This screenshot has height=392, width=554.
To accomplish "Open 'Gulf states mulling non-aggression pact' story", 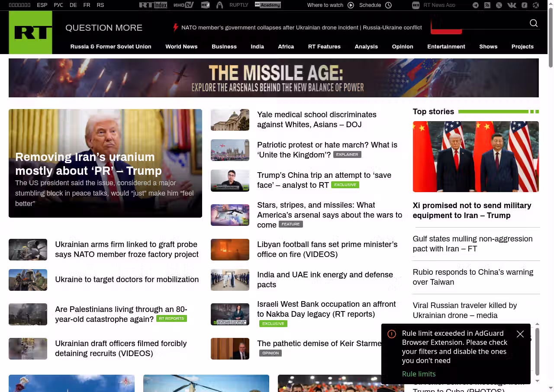I will click(473, 244).
